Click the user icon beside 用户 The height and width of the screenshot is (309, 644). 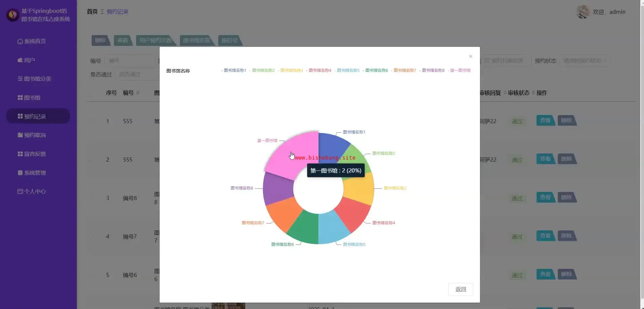(20, 60)
